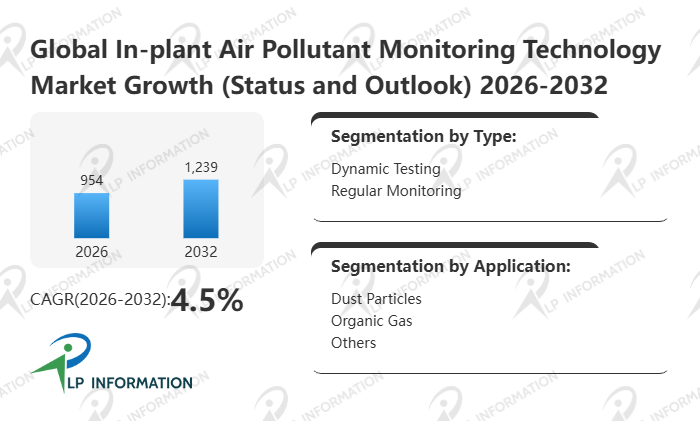The width and height of the screenshot is (700, 421).
Task: Click the 2026 axis label
Action: [x=91, y=251]
